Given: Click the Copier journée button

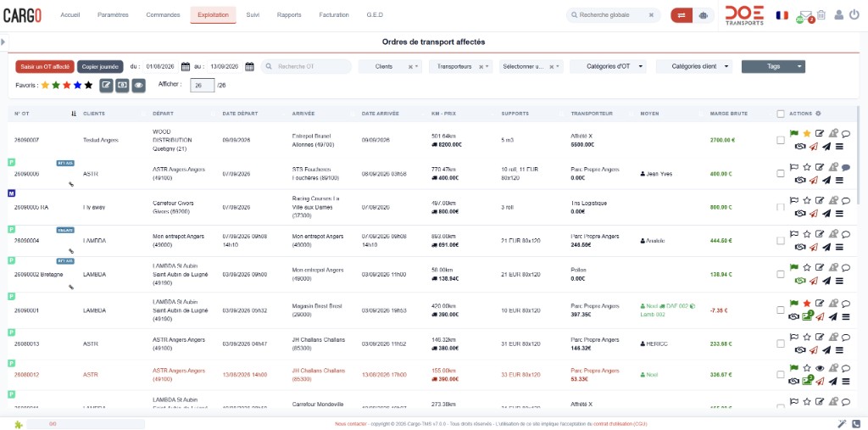Looking at the screenshot, I should point(100,66).
